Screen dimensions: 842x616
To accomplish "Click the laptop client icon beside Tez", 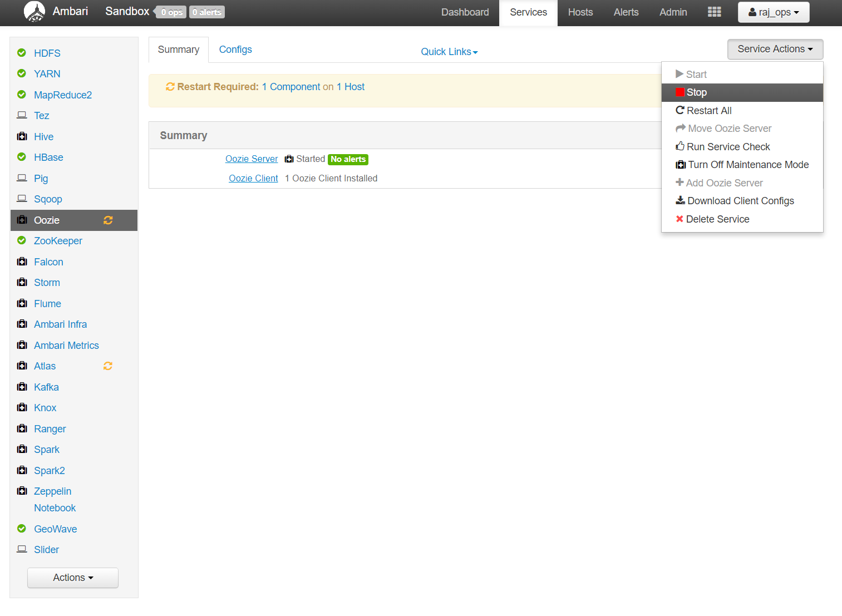I will tap(22, 115).
